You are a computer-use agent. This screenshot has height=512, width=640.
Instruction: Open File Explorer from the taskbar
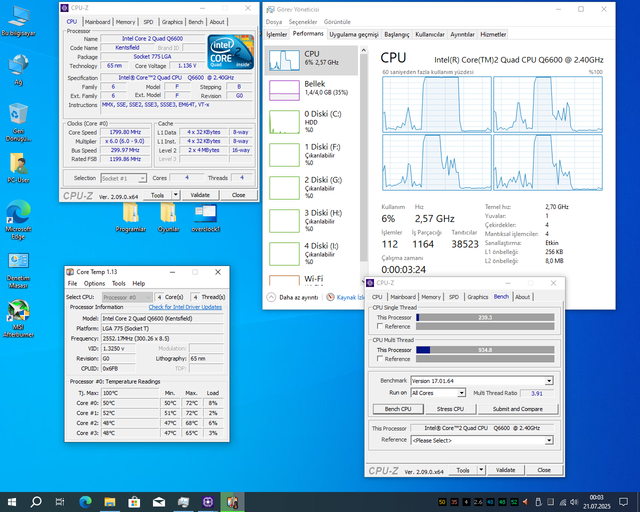coord(110,502)
